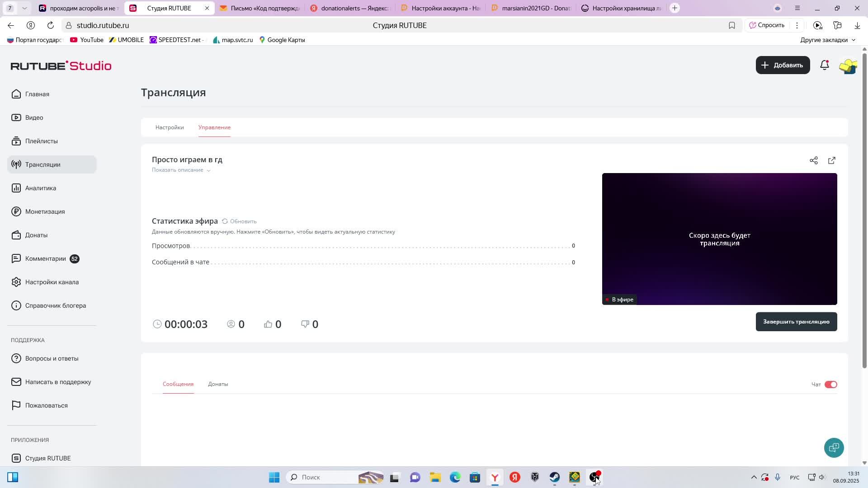Disable the chat toggle
Image resolution: width=868 pixels, height=488 pixels.
tap(830, 385)
